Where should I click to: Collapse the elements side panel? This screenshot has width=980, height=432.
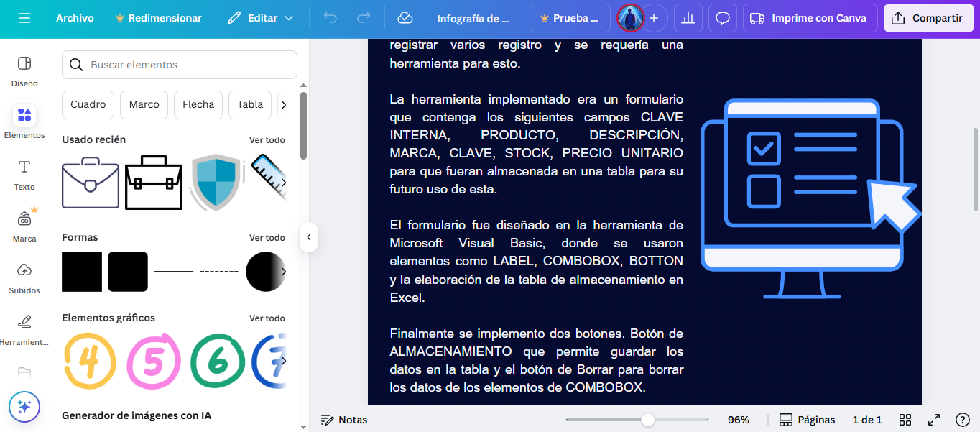point(308,237)
